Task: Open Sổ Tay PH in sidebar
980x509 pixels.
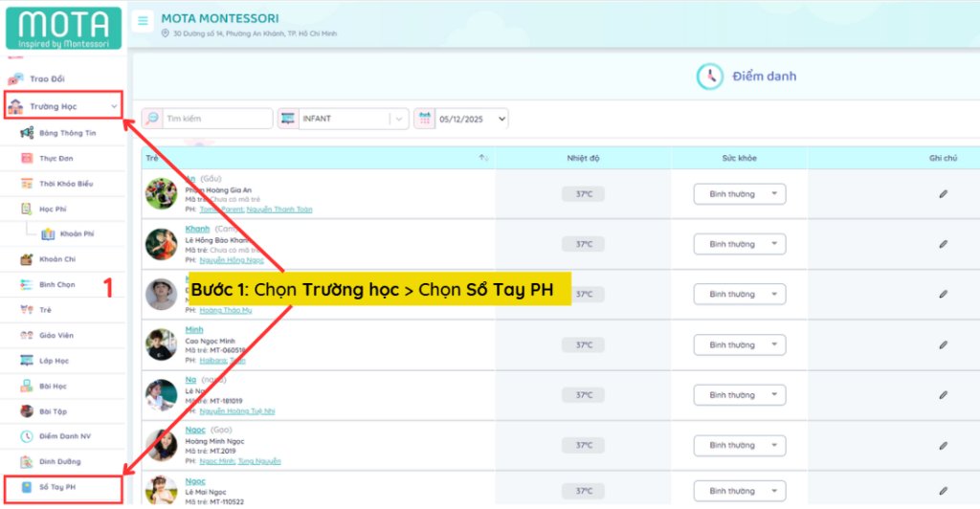Action: [57, 488]
